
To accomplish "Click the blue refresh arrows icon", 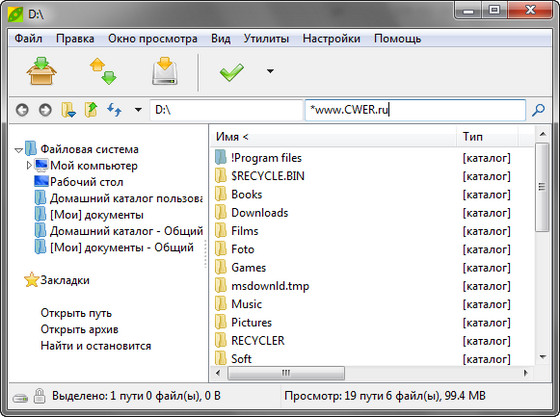I will click(114, 110).
